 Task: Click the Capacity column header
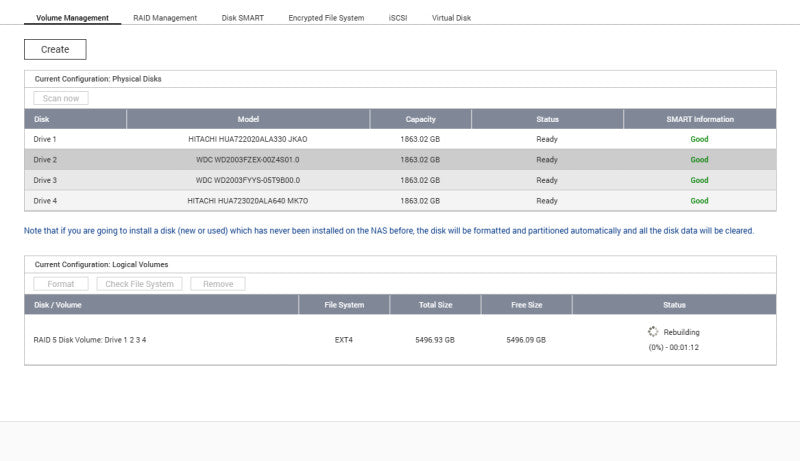(420, 119)
